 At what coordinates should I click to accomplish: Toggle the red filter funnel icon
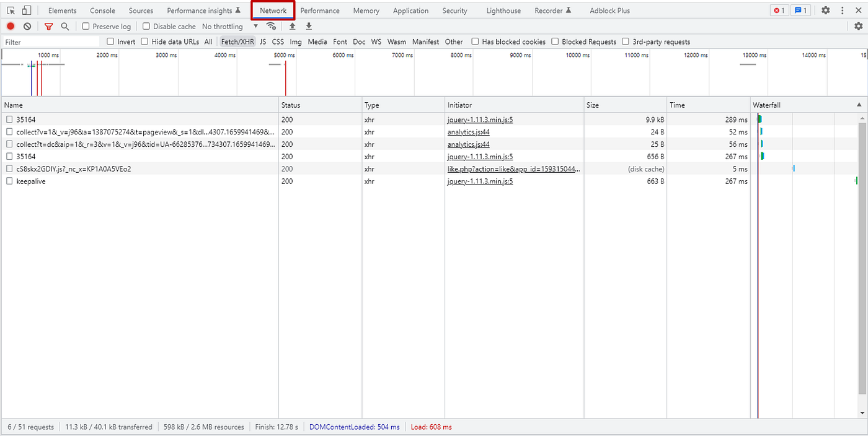coord(49,27)
